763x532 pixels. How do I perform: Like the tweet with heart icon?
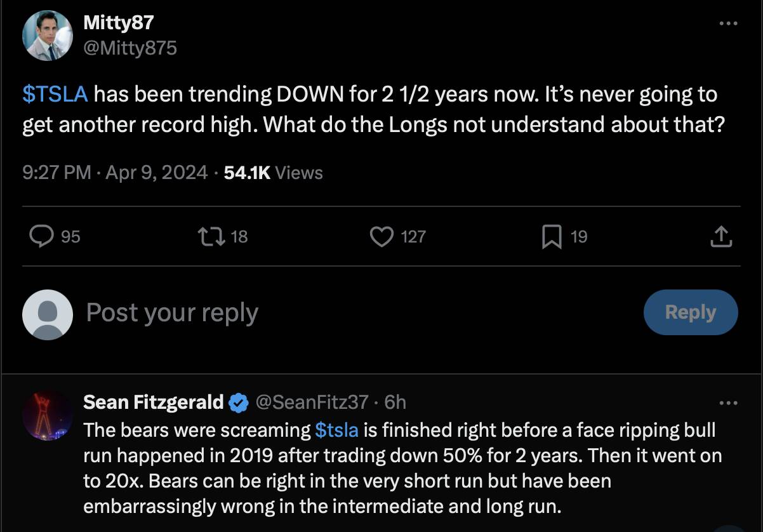[381, 237]
